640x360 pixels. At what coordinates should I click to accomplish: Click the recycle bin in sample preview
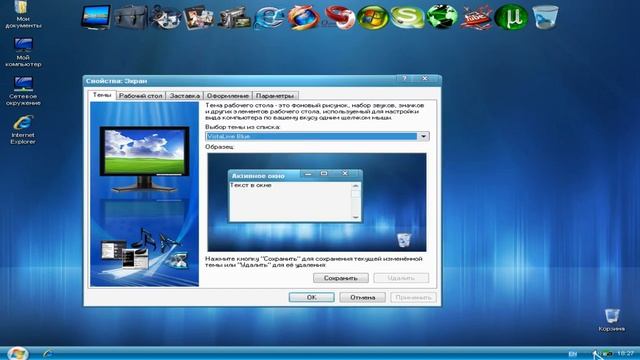click(404, 240)
